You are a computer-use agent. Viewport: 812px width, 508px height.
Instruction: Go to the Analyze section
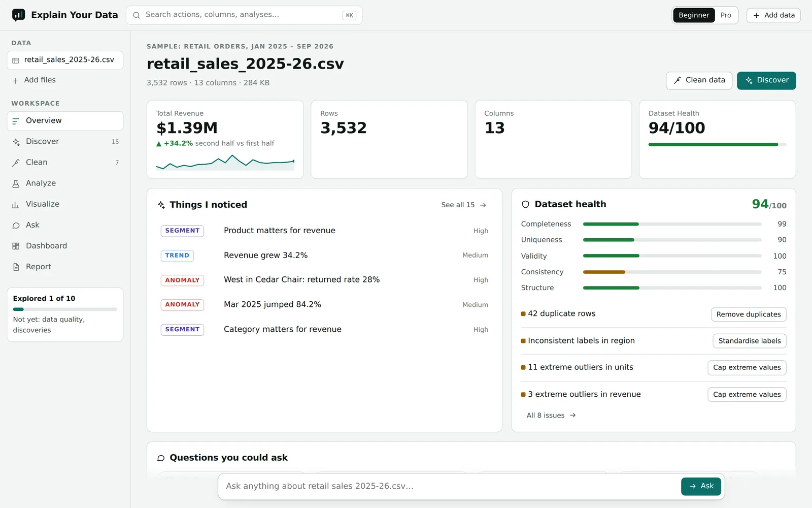65,183
